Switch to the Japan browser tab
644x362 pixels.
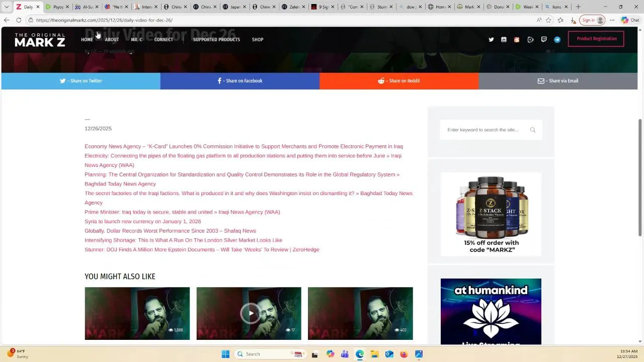(234, 7)
